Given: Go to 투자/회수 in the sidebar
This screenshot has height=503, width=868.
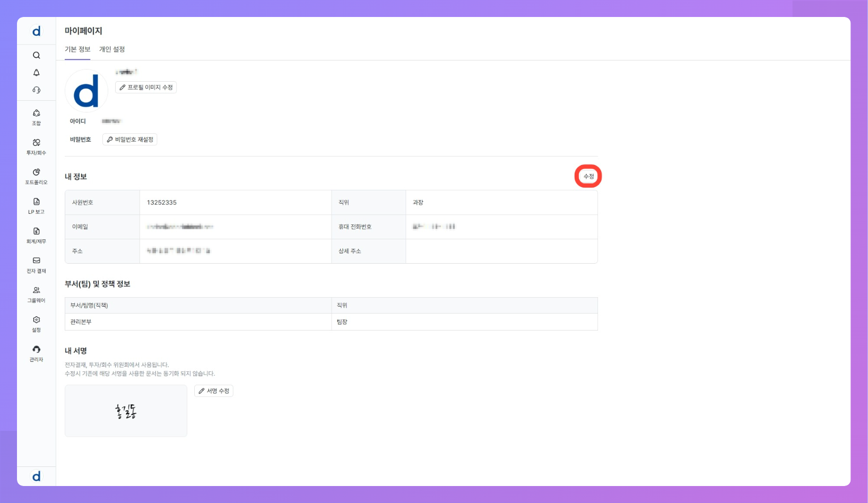Looking at the screenshot, I should coord(36,146).
